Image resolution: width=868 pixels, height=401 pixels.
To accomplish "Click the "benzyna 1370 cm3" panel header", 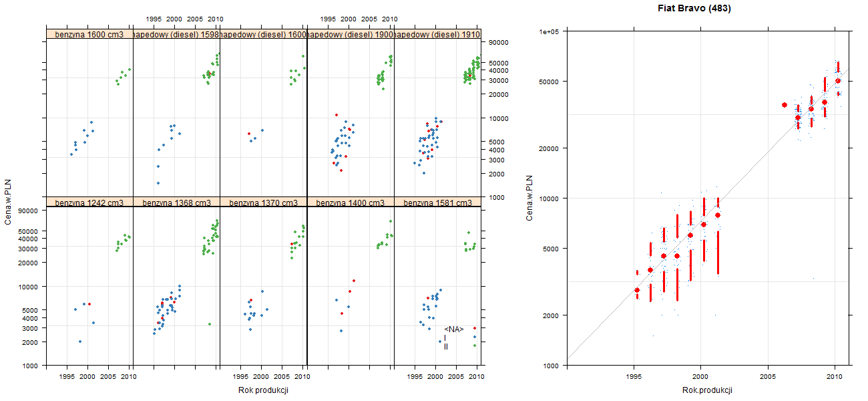I will [263, 203].
